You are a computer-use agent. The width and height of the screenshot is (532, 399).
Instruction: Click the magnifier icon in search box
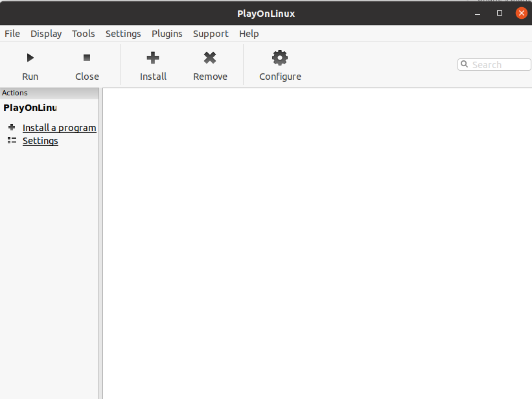pyautogui.click(x=465, y=64)
